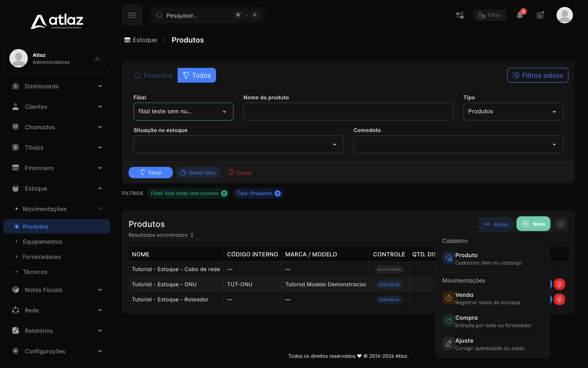Screen dimensions: 588x368
Task: Open table settings gear icon
Action: pos(561,224)
